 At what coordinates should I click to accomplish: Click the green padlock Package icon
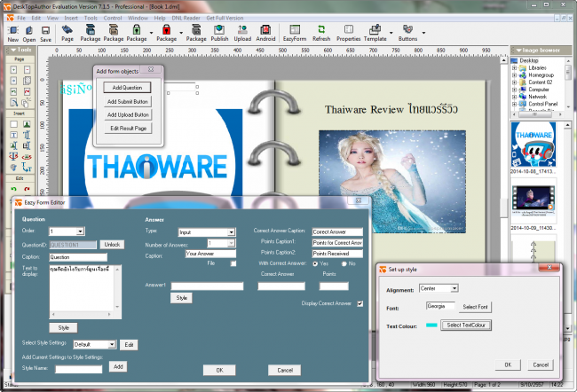[x=137, y=33]
